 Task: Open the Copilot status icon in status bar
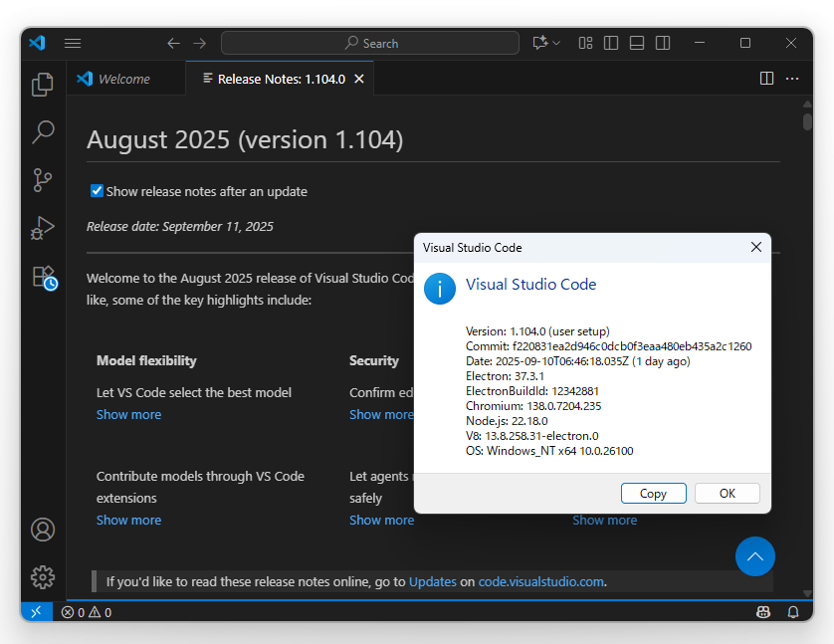(762, 611)
